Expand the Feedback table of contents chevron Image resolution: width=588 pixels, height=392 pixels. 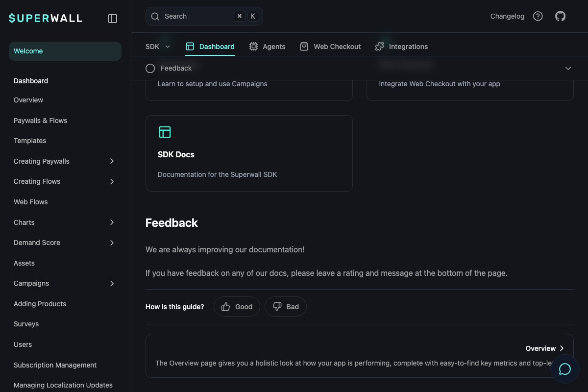click(568, 68)
